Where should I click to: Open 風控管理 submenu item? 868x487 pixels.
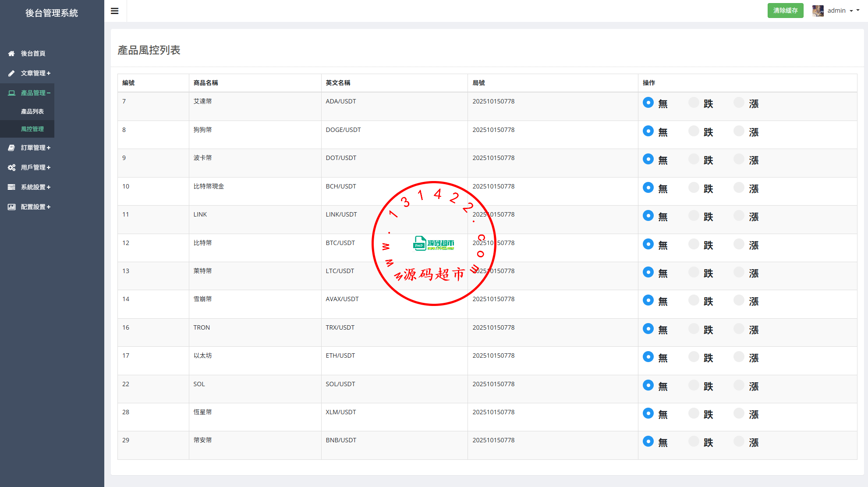(x=32, y=129)
